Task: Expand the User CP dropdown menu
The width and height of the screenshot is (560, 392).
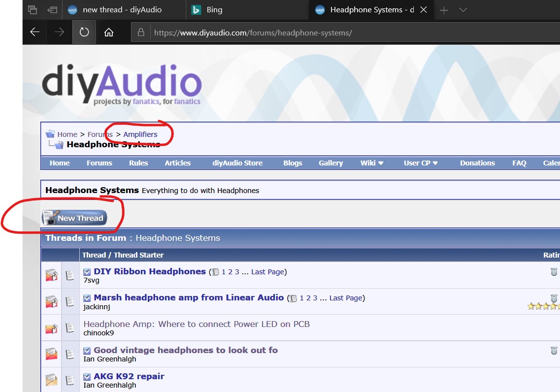Action: [421, 163]
